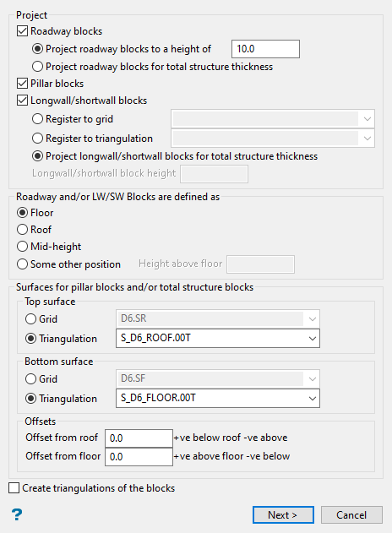This screenshot has height=533, width=392.
Task: Open the blue question mark help icon
Action: tap(17, 514)
